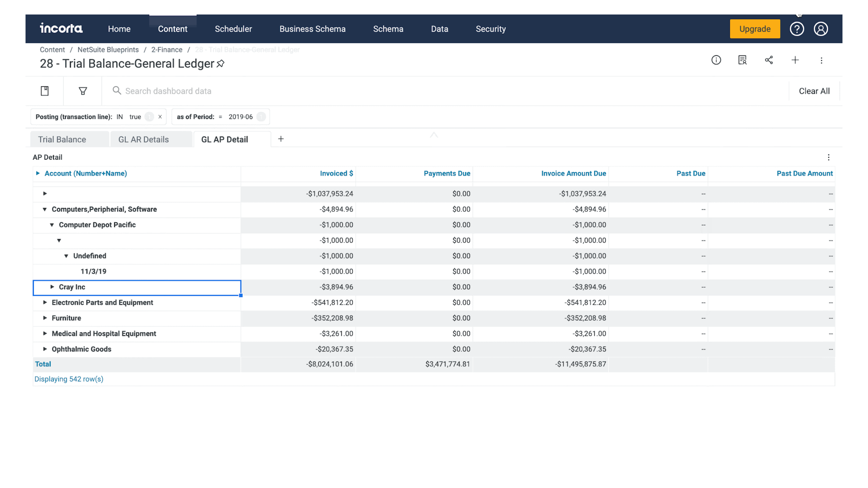Click the plus icon to add insight
This screenshot has width=868, height=488.
click(x=795, y=60)
